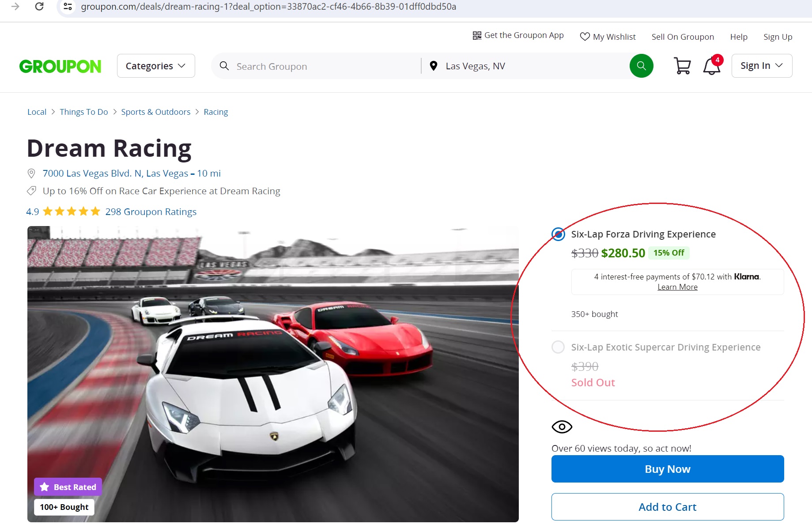Click the 100+ Bought badge
Screen dimensions: 812x528
coord(64,507)
